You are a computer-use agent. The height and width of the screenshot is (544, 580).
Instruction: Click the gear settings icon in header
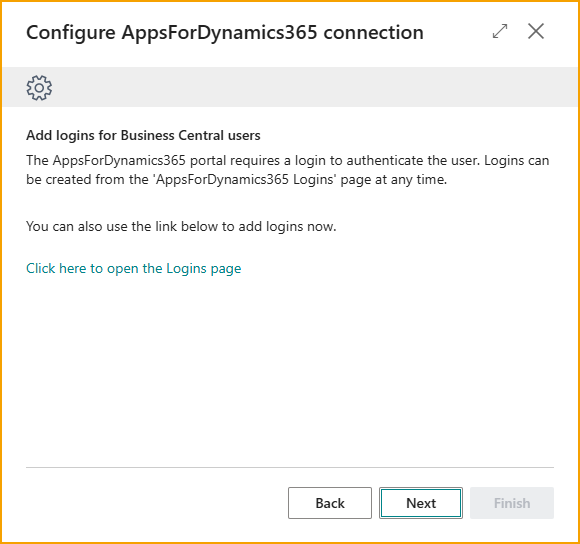[x=39, y=88]
